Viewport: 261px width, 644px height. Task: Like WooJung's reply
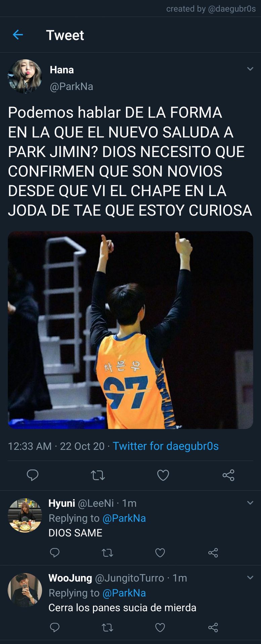[160, 627]
